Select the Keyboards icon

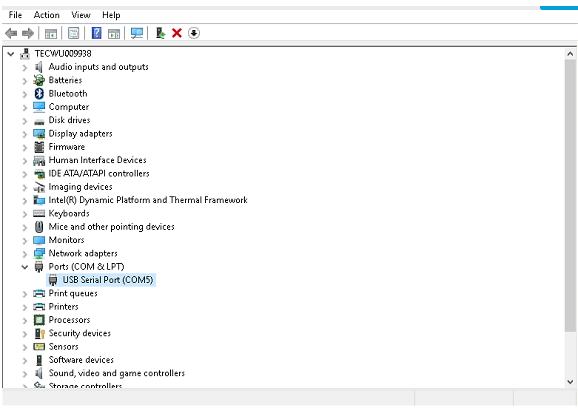click(39, 214)
